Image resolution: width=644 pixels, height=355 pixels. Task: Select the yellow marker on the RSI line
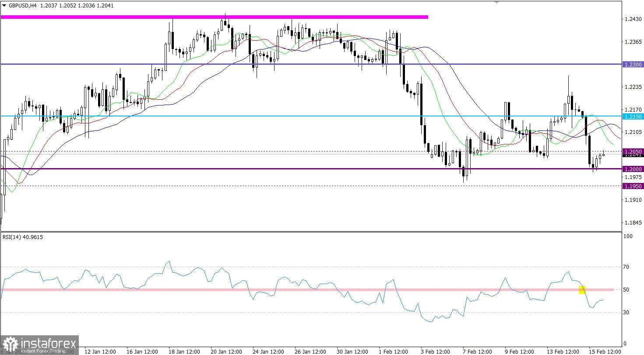(x=582, y=290)
